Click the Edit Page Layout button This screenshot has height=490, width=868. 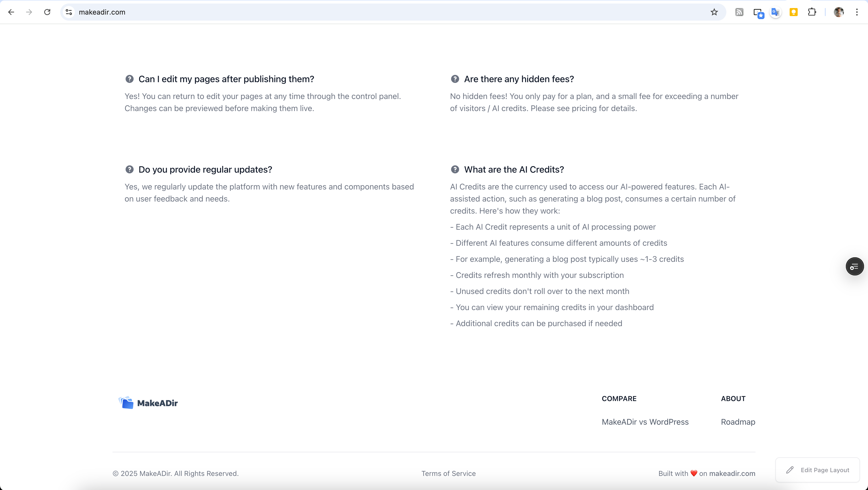click(x=818, y=470)
